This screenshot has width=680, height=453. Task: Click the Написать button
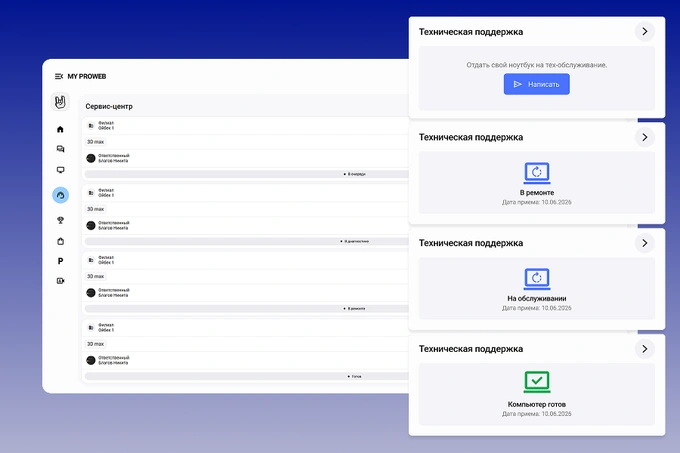tap(536, 84)
